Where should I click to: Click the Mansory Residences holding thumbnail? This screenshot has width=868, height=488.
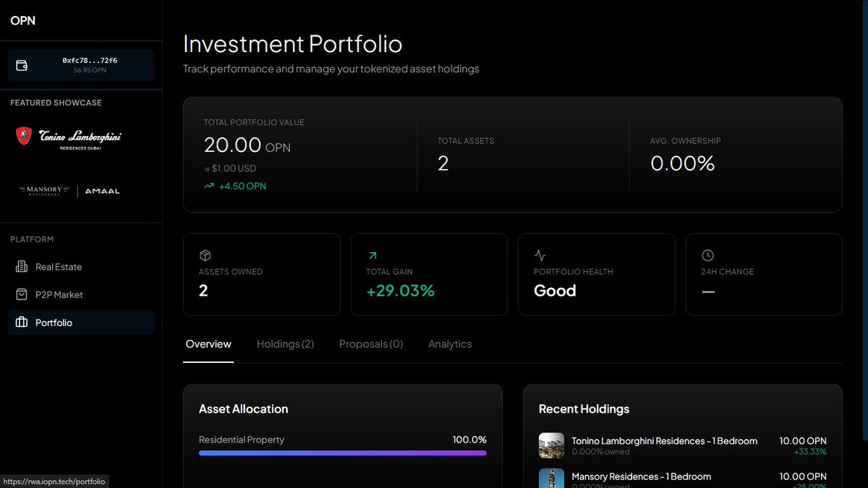(551, 478)
